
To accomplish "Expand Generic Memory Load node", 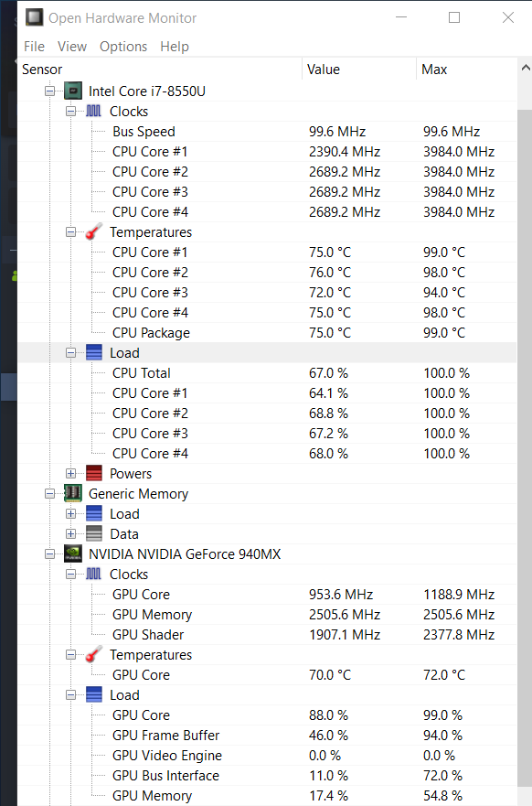I will tap(71, 514).
